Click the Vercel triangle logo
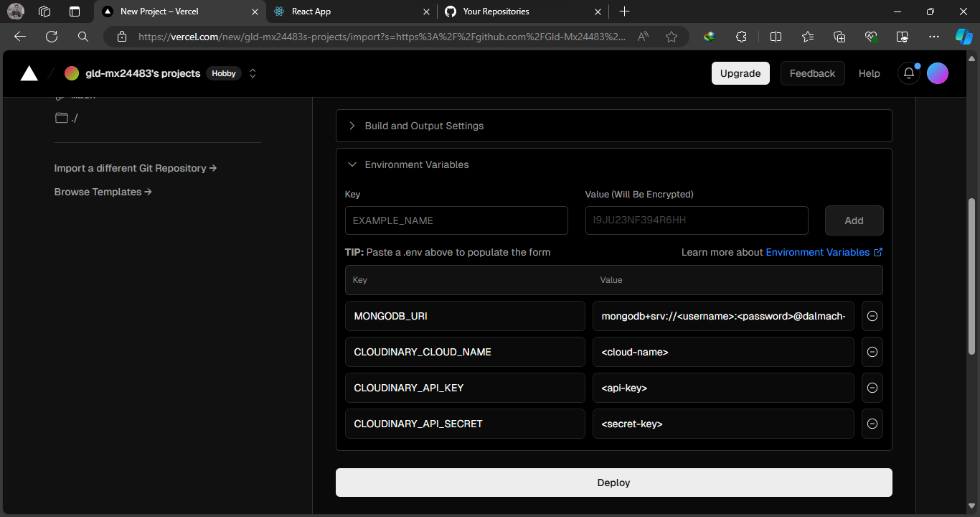The height and width of the screenshot is (517, 980). 29,73
